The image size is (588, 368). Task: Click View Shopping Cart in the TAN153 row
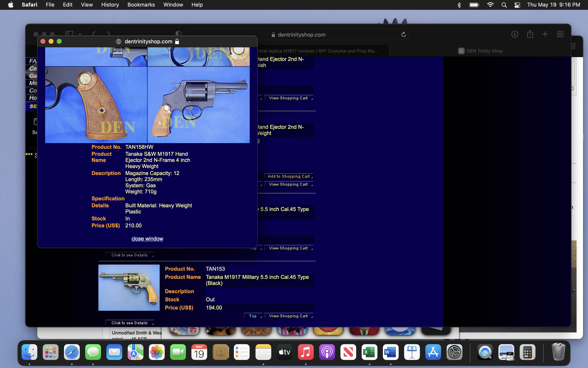(x=289, y=316)
